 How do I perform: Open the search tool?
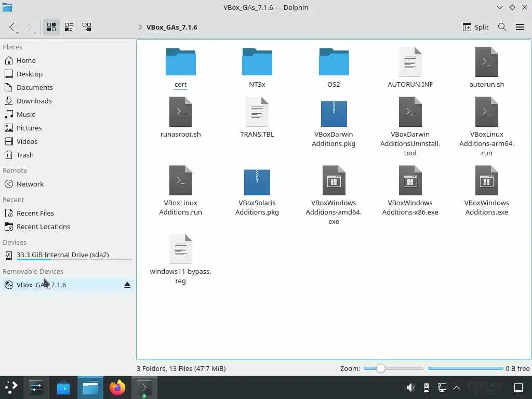502,27
